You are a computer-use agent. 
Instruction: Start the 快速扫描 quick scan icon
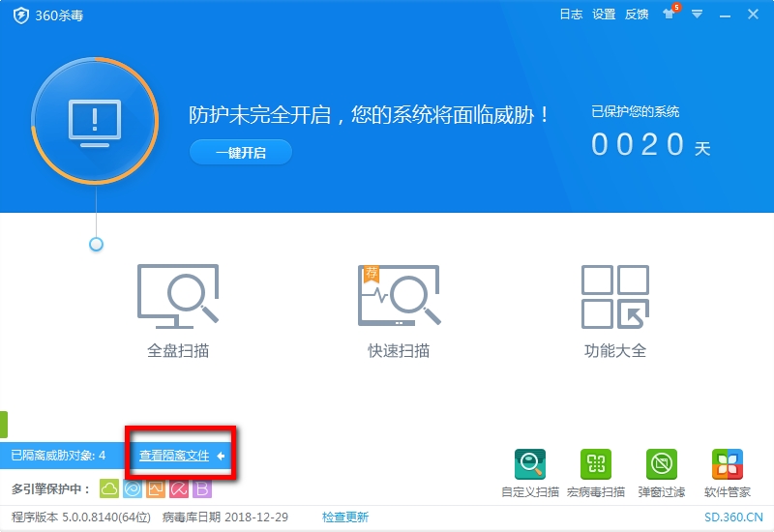pos(399,295)
